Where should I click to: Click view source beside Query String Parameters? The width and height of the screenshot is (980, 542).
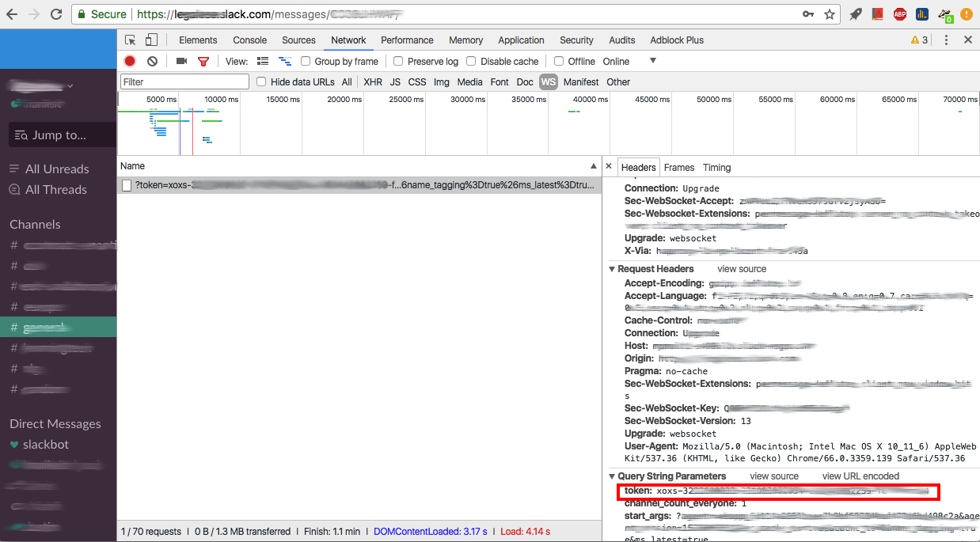point(774,476)
